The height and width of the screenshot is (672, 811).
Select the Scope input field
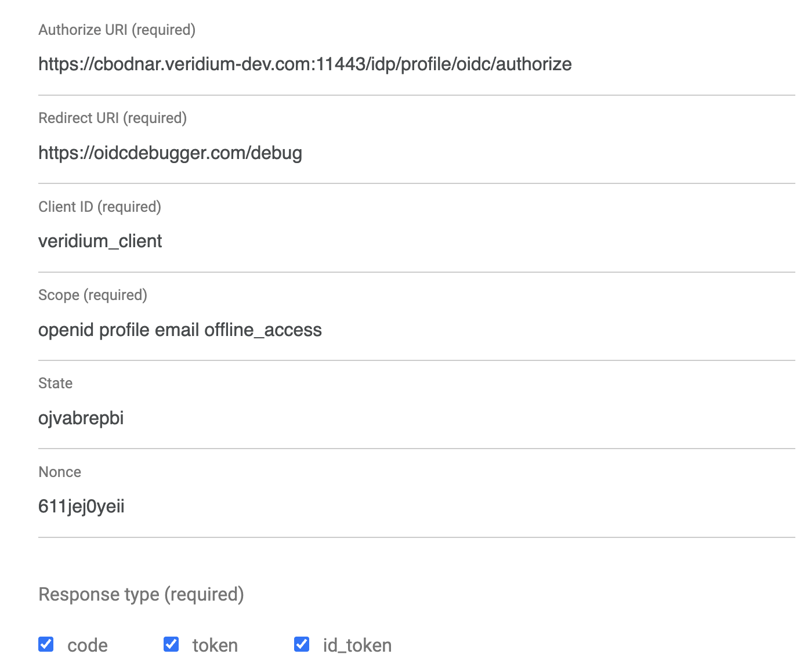click(x=416, y=330)
